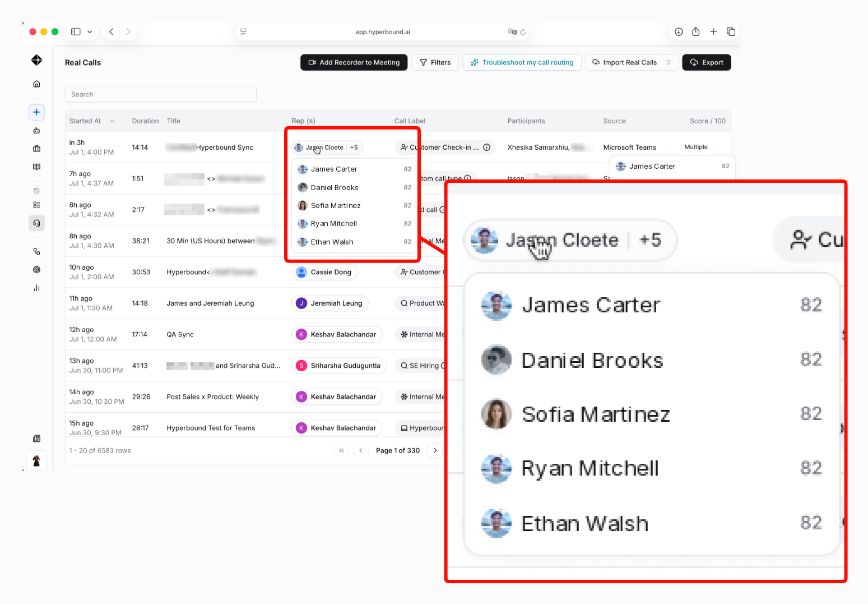This screenshot has width=868, height=604.
Task: Open Hyperbound Test for Teams call
Action: 211,428
